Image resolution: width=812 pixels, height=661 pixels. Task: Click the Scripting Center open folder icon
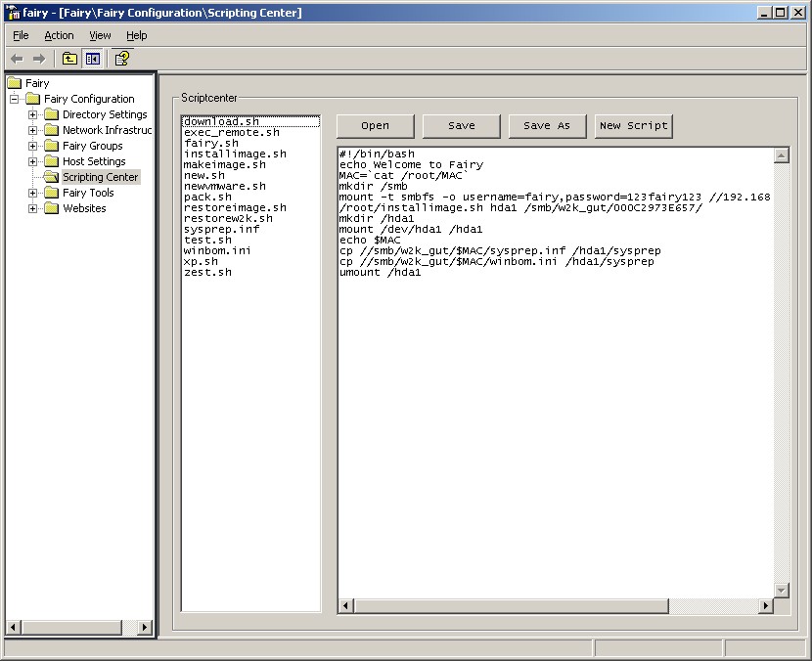pos(52,177)
